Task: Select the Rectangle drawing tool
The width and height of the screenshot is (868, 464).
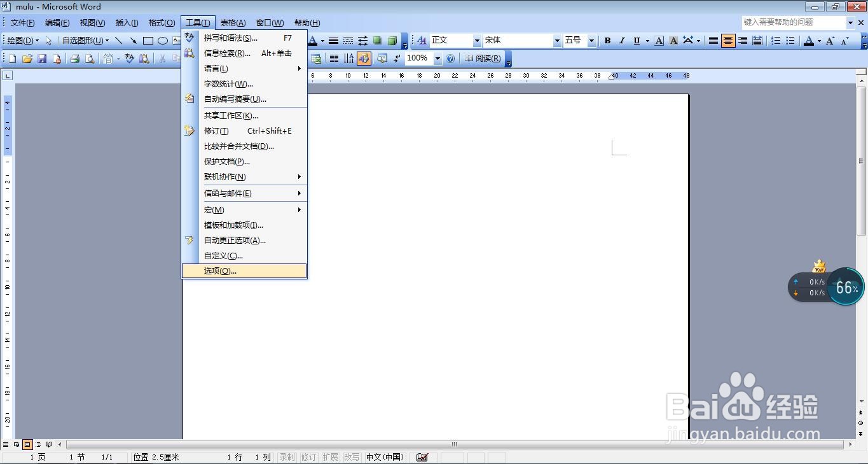Action: [148, 40]
